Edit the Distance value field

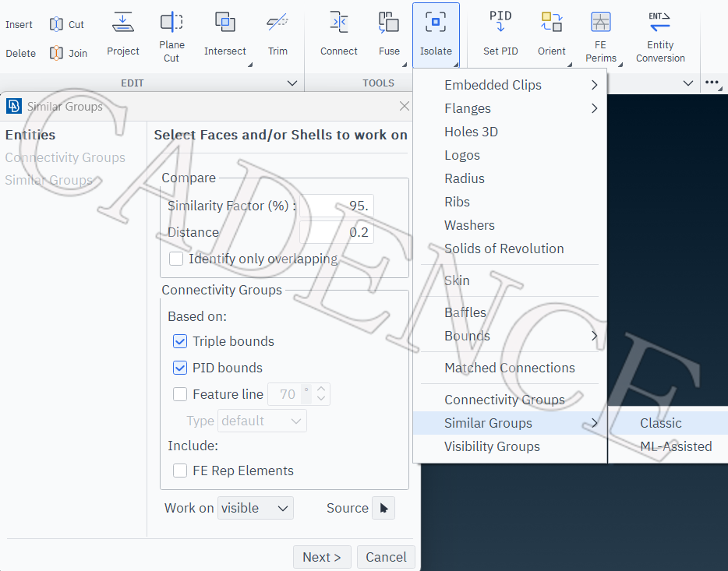pos(337,232)
